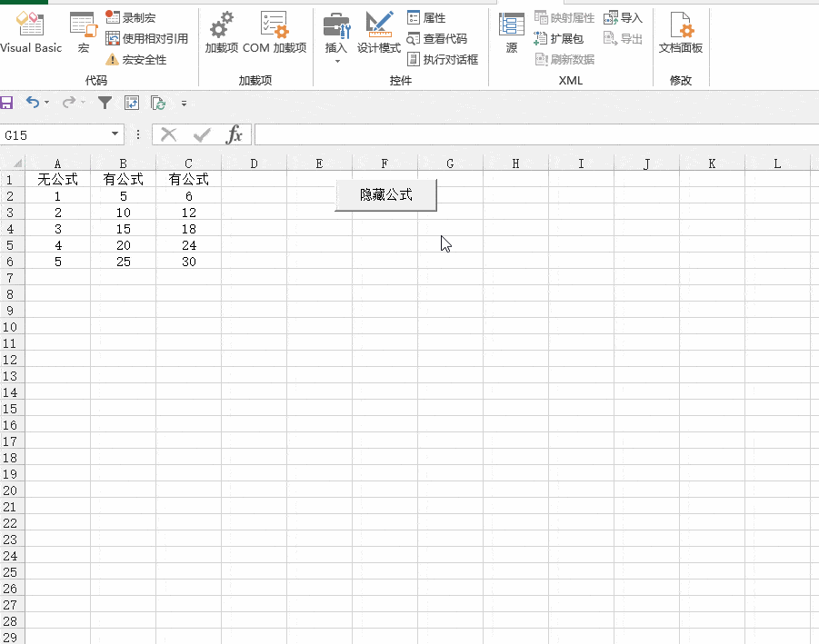The image size is (819, 644).
Task: Select cell A1 containing 无公式
Action: (x=57, y=180)
